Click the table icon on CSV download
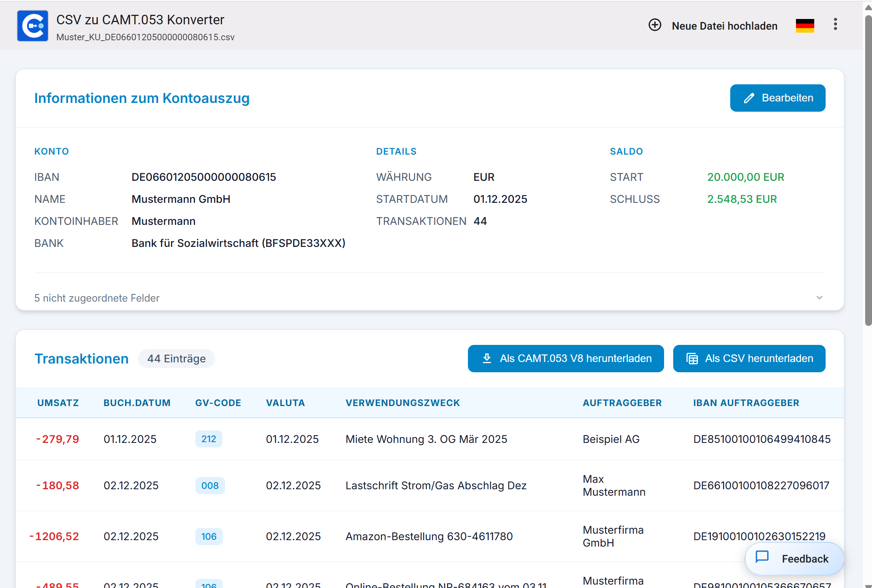This screenshot has height=588, width=872. (692, 359)
